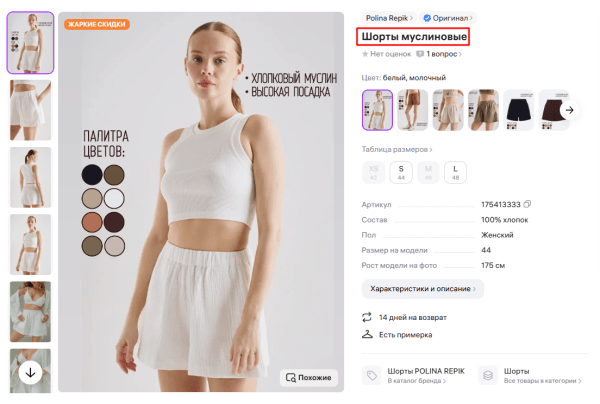Viewport: 600px width, 404px height.
Task: Expand the size table (Таблица размеров)
Action: [398, 149]
